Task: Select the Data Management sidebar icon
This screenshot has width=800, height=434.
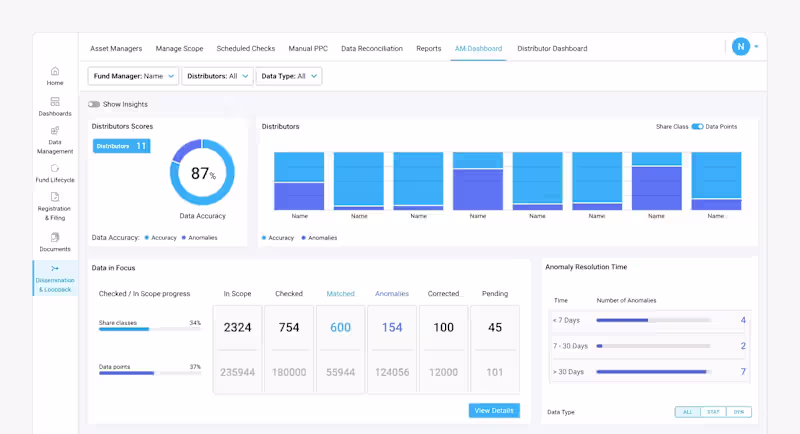Action: click(x=55, y=131)
